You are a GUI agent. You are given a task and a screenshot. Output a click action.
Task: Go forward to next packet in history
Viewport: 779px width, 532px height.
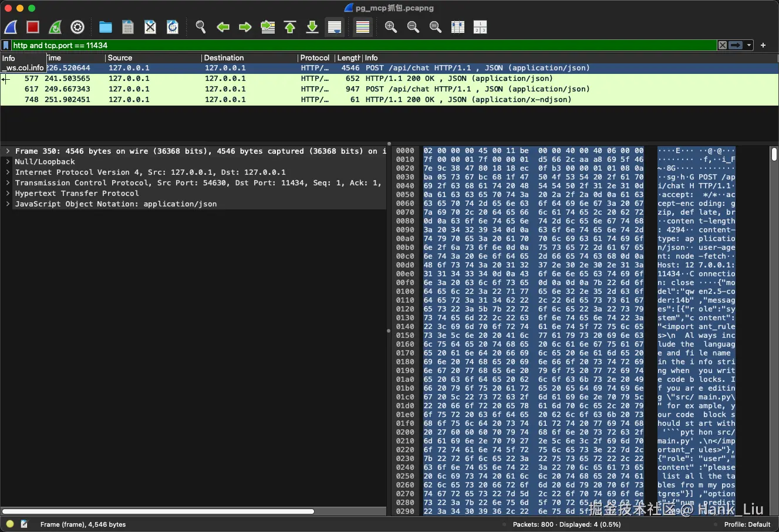[x=245, y=27]
